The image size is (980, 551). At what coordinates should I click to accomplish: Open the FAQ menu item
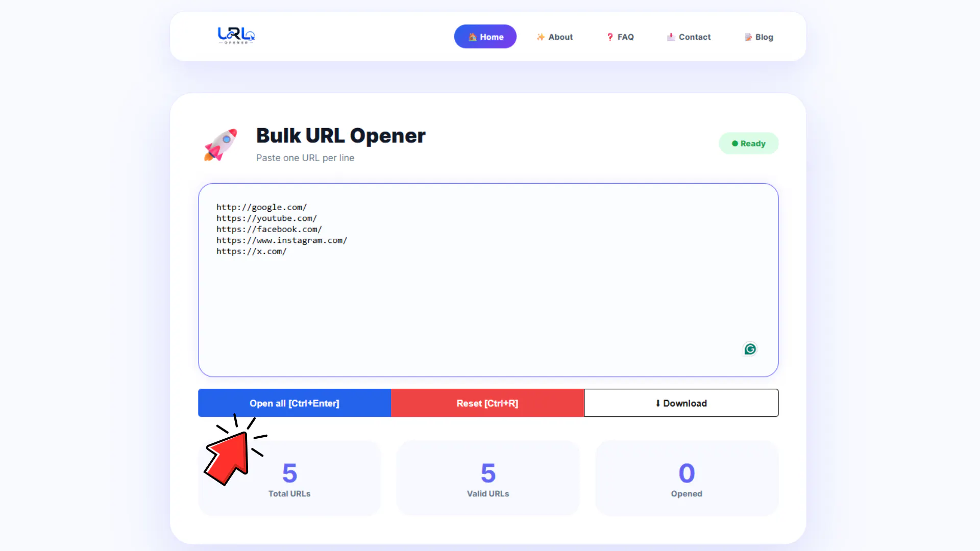[620, 37]
